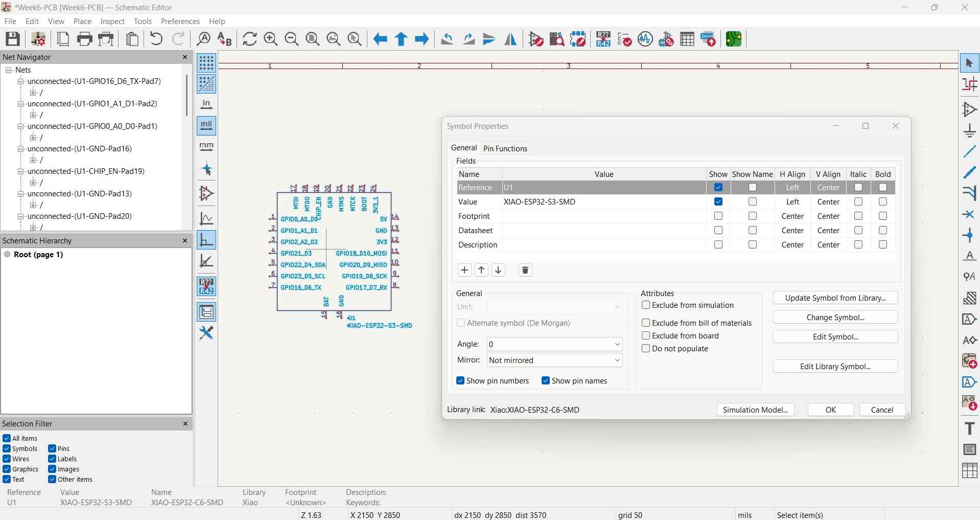This screenshot has width=980, height=520.
Task: Uncheck Wires in the Selection Filter
Action: [x=7, y=459]
